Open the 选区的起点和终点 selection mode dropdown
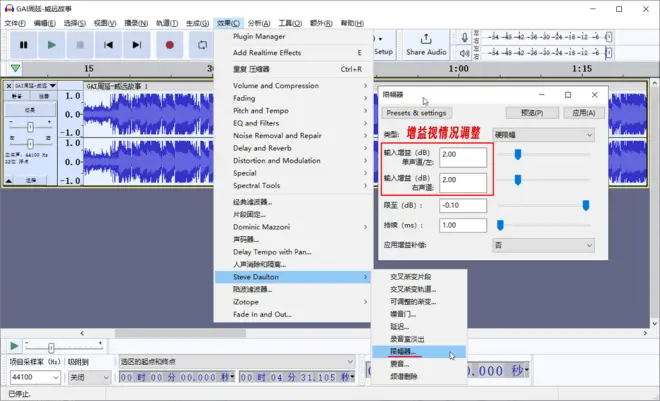660x401 pixels. pos(237,361)
